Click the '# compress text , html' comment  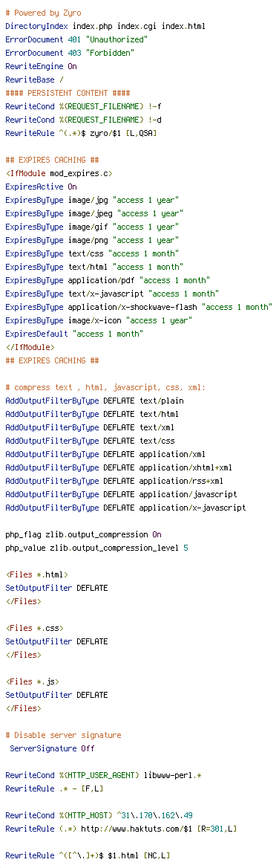click(105, 387)
